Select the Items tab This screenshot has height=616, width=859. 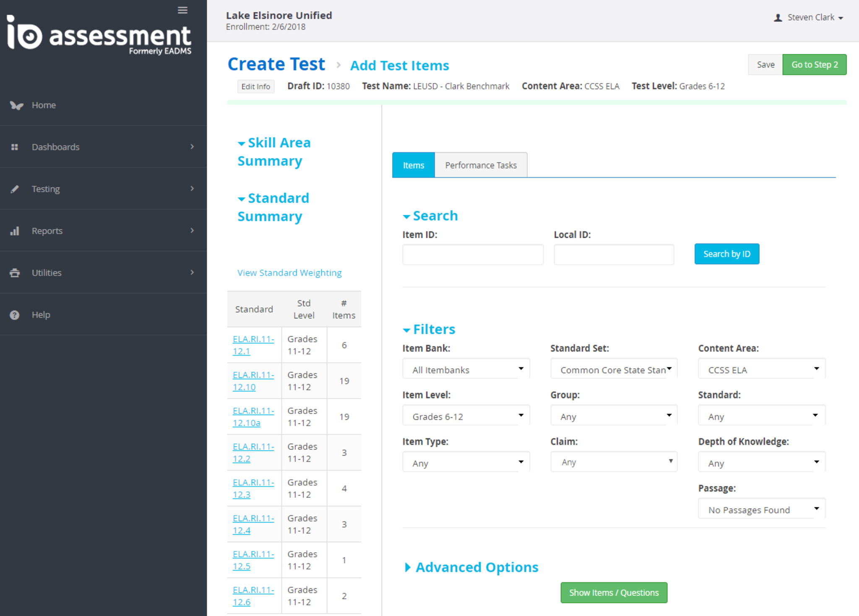point(413,165)
